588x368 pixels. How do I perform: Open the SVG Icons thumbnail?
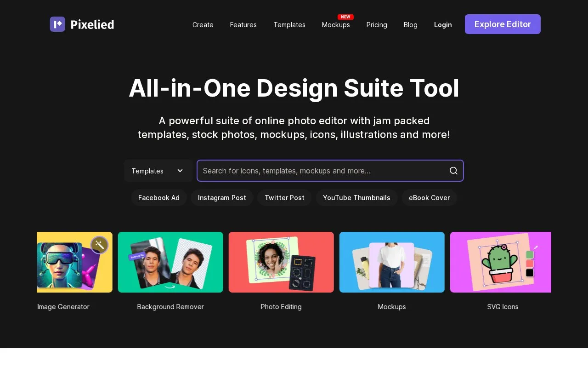501,262
